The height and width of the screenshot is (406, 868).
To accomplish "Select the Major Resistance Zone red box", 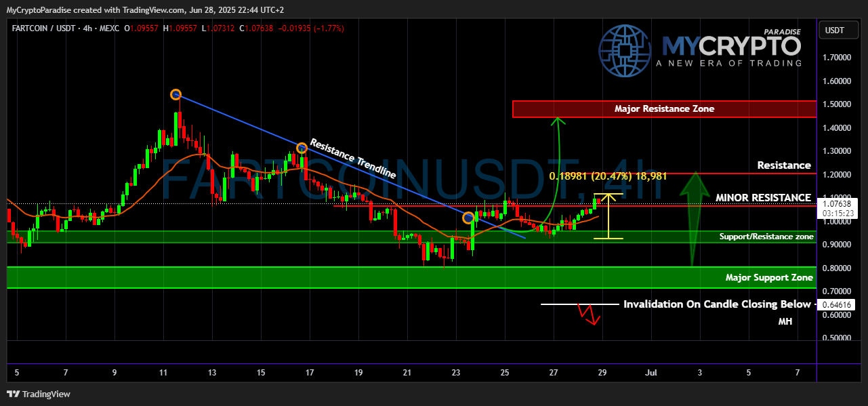I will coord(664,108).
